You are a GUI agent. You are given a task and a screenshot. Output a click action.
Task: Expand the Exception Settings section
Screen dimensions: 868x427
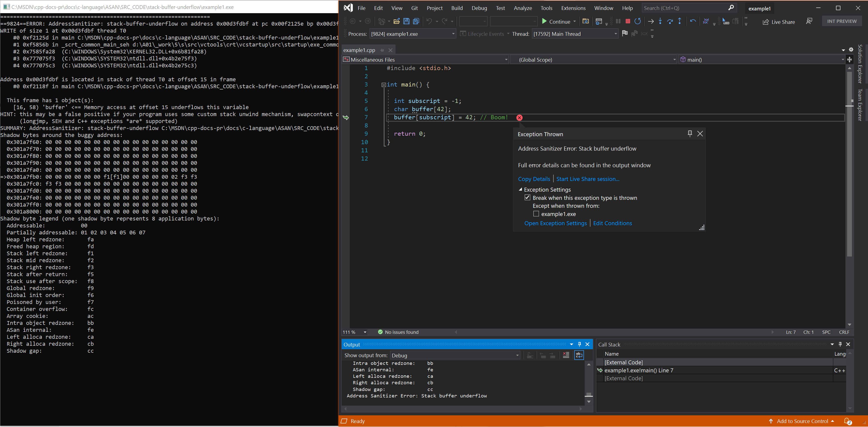(x=520, y=189)
